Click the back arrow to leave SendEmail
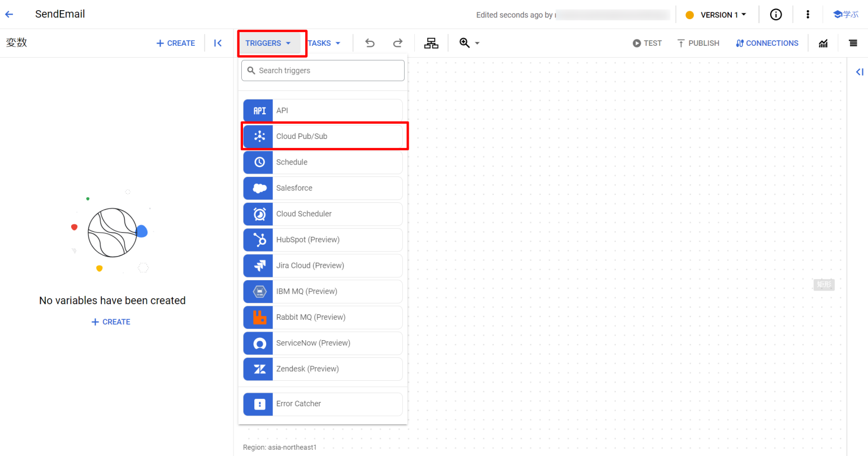The image size is (868, 456). coord(10,14)
